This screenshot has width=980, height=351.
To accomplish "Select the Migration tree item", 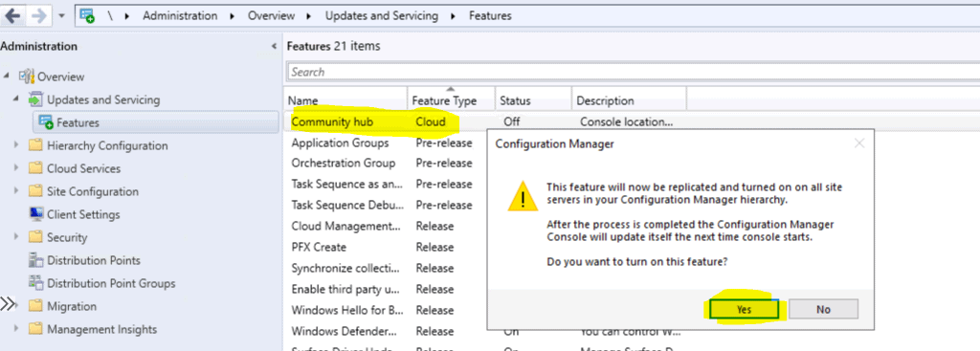I will click(x=72, y=306).
